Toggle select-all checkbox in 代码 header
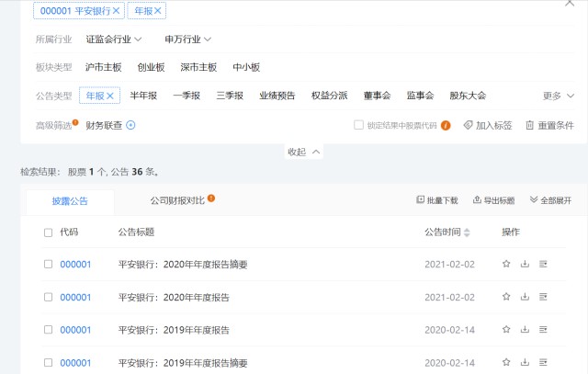588x374 pixels. [49, 232]
